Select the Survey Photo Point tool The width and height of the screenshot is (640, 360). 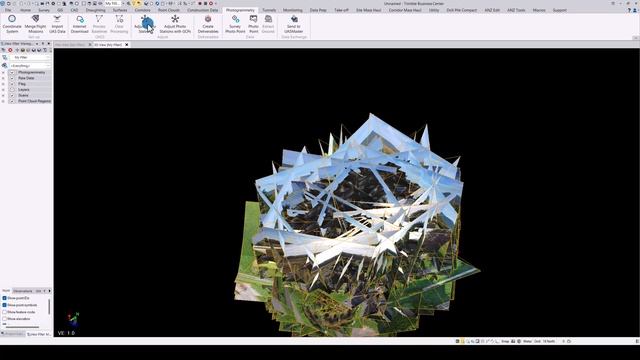coord(235,24)
